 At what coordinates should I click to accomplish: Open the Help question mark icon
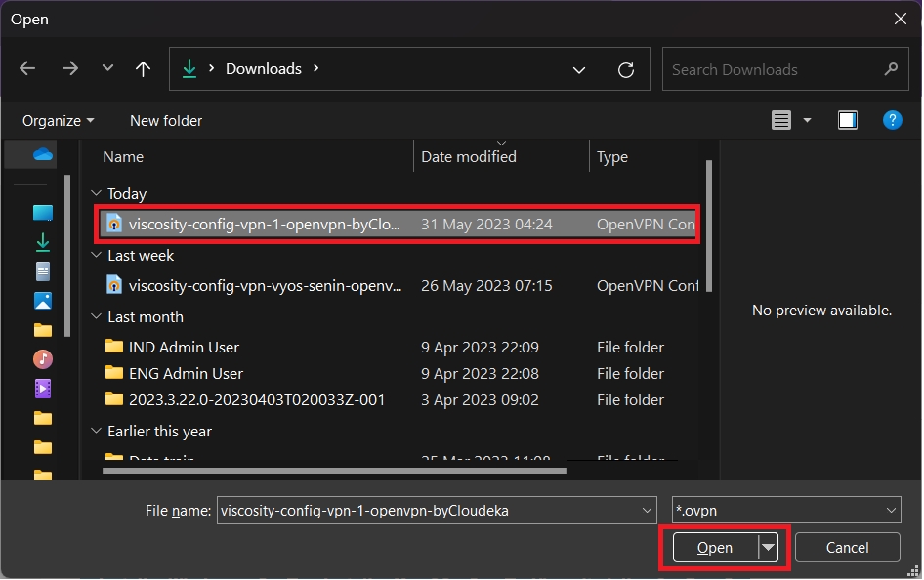(x=892, y=120)
